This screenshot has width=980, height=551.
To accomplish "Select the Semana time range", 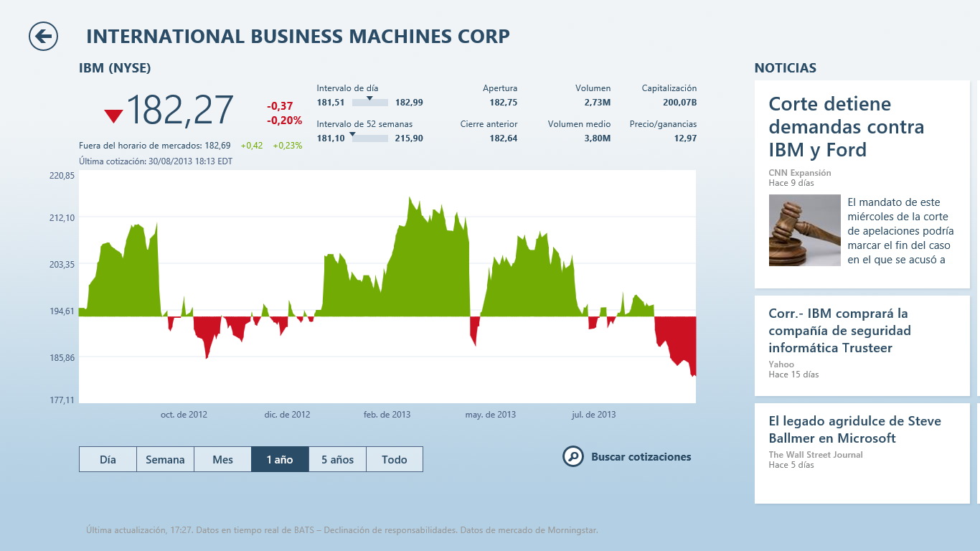I will click(x=165, y=459).
